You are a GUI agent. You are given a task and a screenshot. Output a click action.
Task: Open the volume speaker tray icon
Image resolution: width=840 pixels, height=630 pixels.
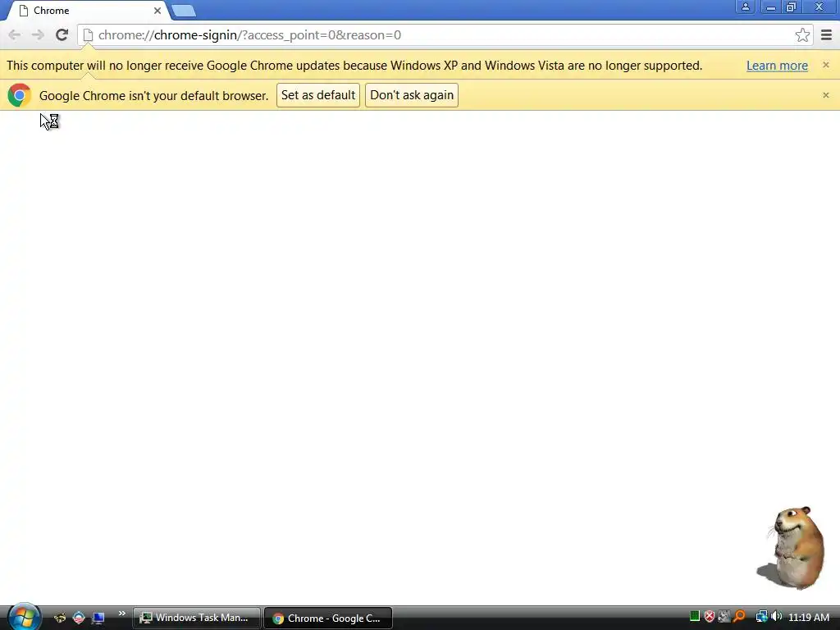776,617
